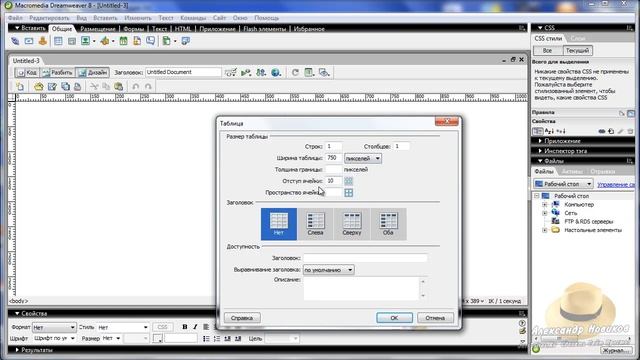Click the Hyperlink icon in Insert bar
Image resolution: width=640 pixels, height=360 pixels.
(15, 41)
